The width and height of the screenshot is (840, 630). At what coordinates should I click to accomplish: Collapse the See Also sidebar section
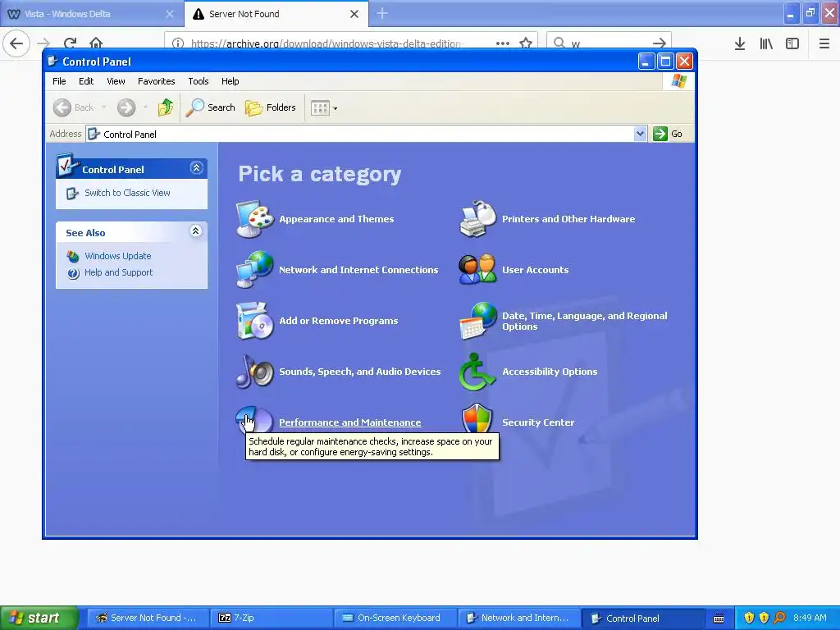point(196,231)
